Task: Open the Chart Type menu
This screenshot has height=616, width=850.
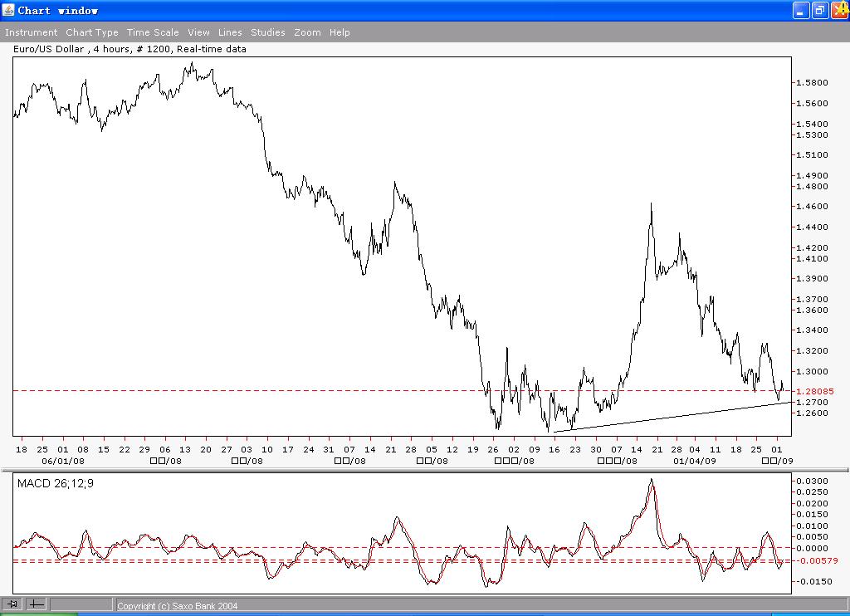Action: point(92,32)
